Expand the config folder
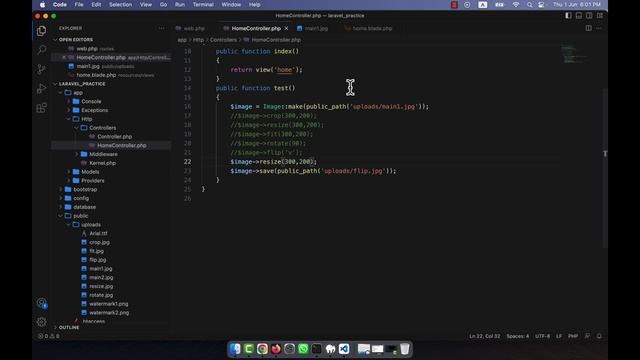640x360 pixels. point(81,198)
